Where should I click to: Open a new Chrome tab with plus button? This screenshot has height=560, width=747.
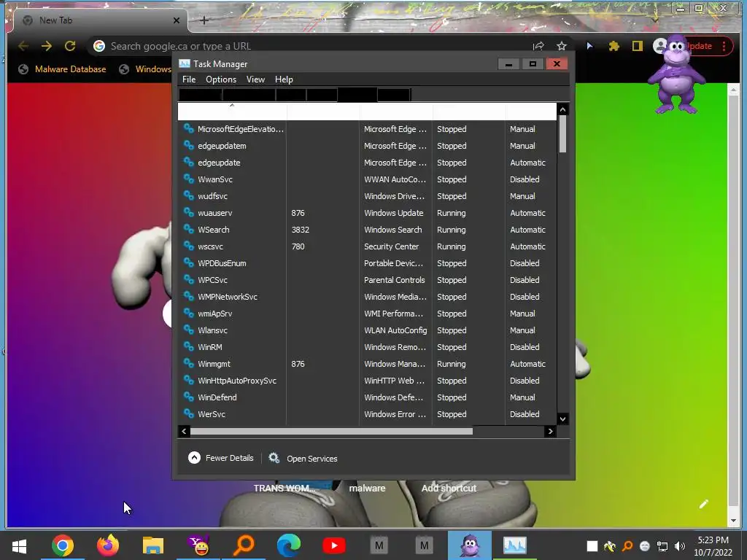[204, 20]
